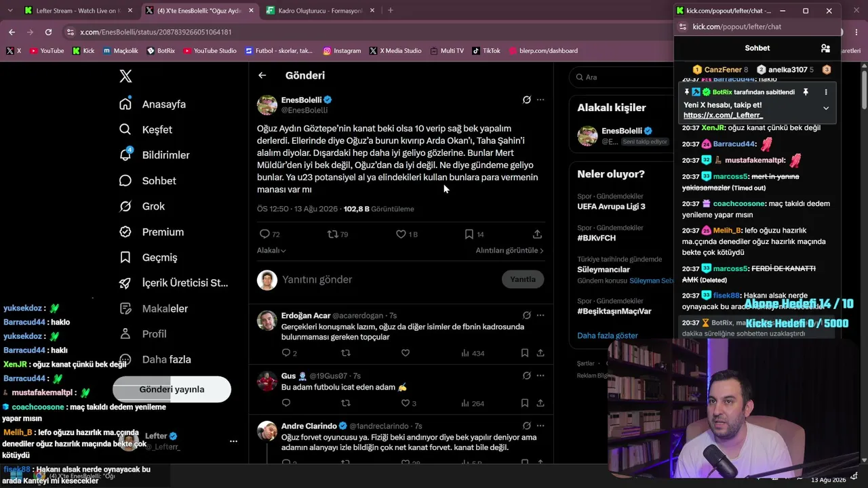Open Makaleler in the X sidebar
This screenshot has height=488, width=868.
(x=153, y=308)
